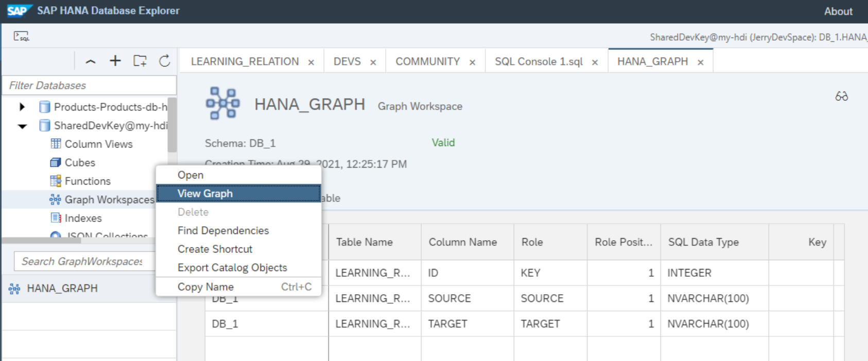Click the glasses icon at right of HANA_GRAPH header
The image size is (868, 361).
coord(841,96)
